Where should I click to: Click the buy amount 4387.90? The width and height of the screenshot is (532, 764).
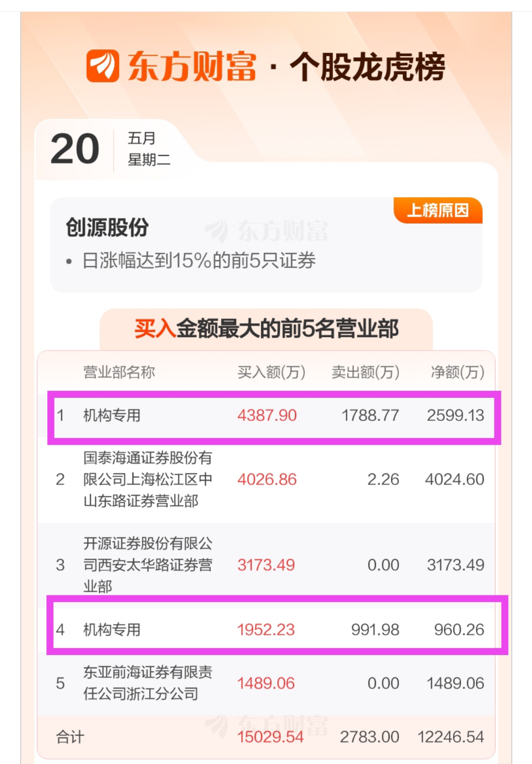pyautogui.click(x=267, y=416)
